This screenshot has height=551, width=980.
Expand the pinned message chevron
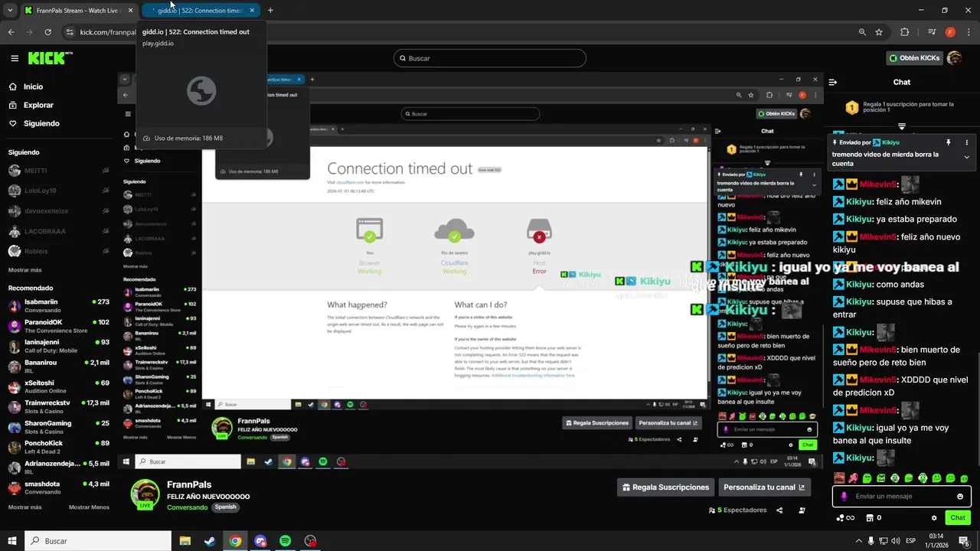pyautogui.click(x=966, y=158)
